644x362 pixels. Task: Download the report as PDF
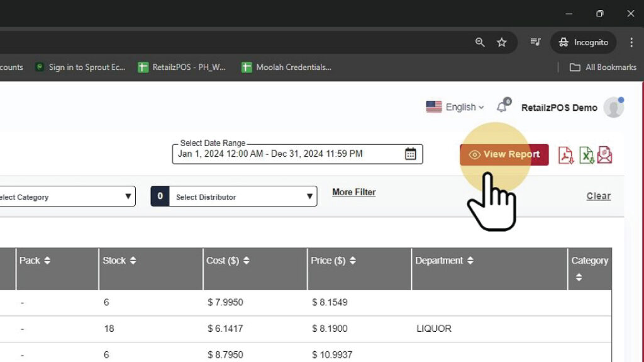[x=566, y=155]
